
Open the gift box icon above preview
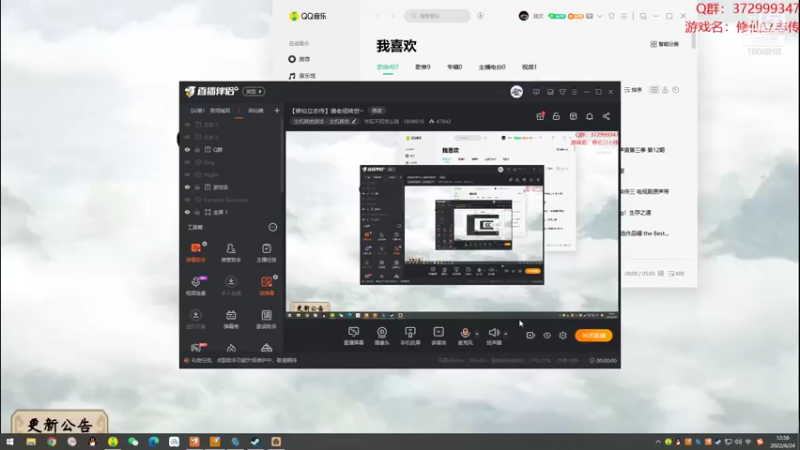(x=540, y=116)
